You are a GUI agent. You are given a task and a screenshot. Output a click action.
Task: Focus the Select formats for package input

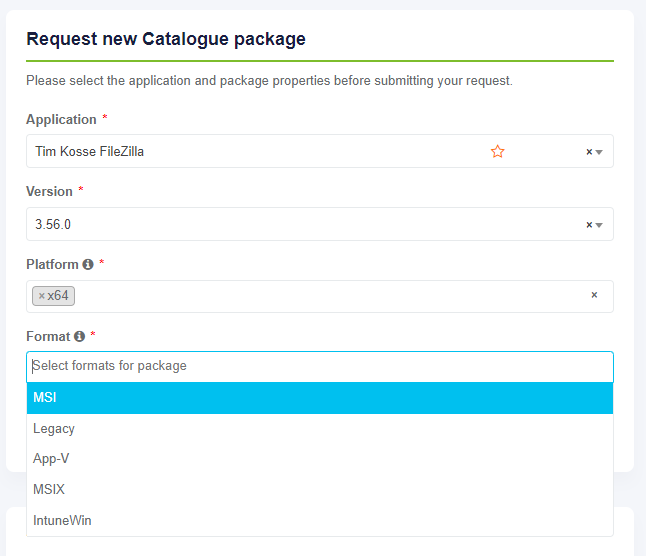(300, 366)
